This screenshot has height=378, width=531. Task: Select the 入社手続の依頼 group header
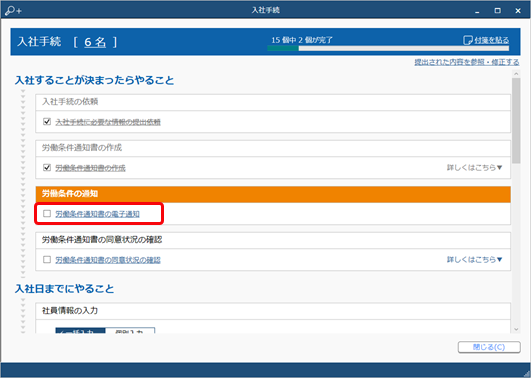tap(273, 102)
